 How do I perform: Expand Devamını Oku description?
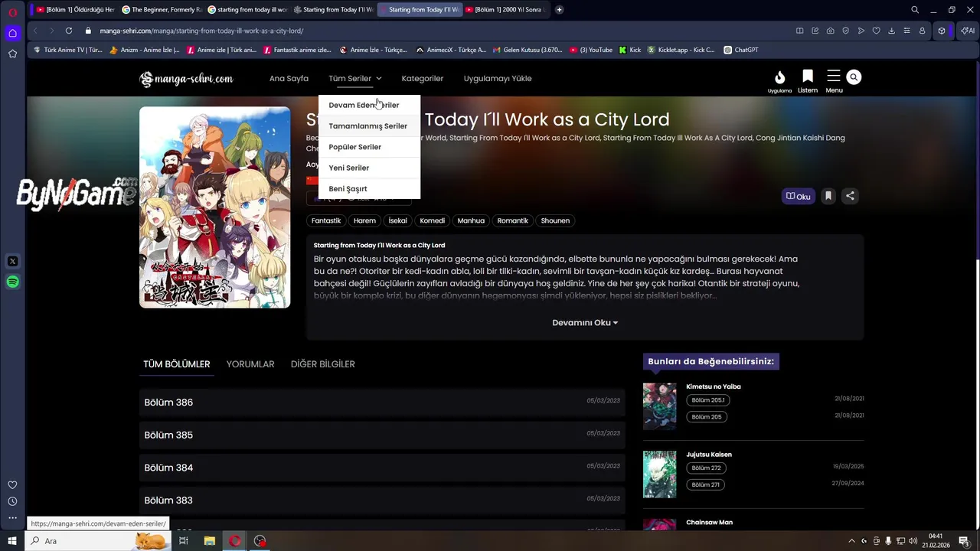(x=585, y=323)
